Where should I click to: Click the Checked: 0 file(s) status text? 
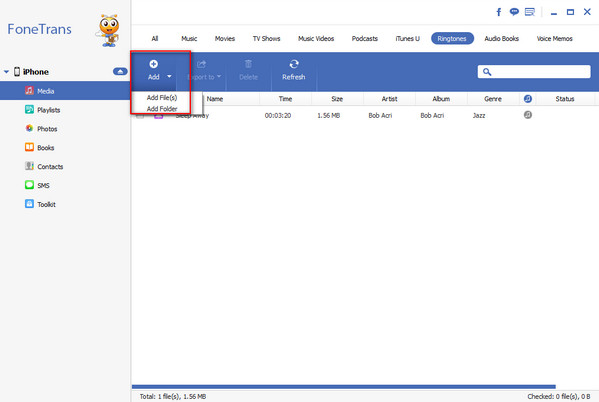[559, 396]
